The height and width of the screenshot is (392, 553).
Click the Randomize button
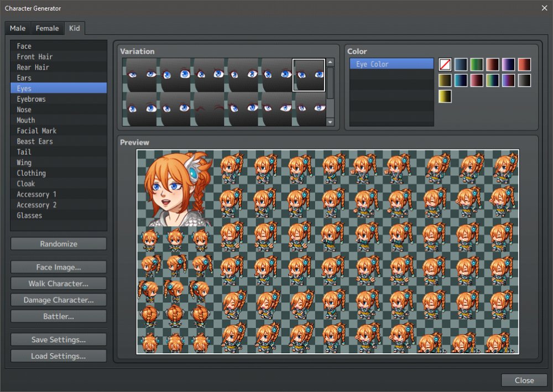(58, 243)
